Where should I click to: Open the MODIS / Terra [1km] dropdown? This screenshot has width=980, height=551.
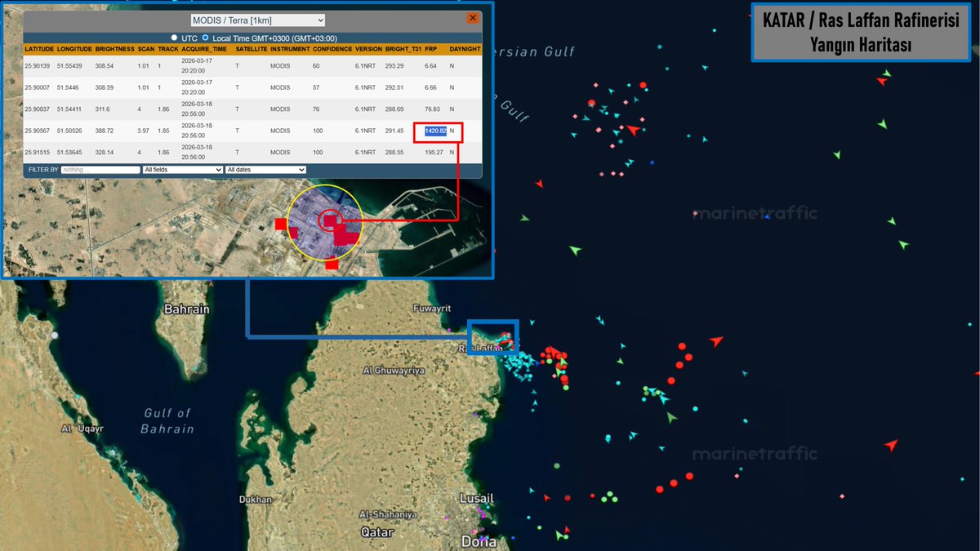pos(258,20)
